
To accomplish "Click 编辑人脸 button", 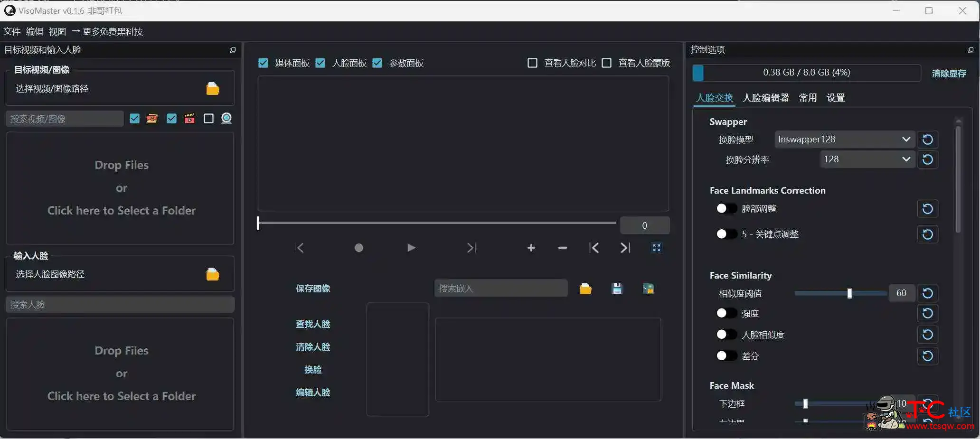I will pos(313,392).
